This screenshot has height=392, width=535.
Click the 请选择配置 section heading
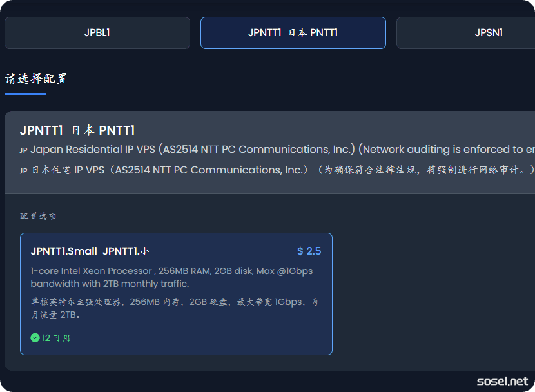[37, 79]
